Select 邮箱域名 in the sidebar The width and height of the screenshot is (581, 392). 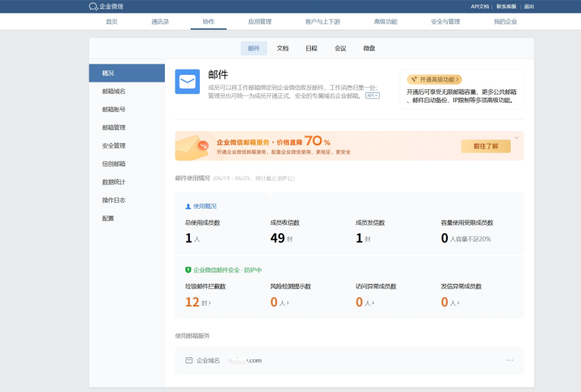113,91
